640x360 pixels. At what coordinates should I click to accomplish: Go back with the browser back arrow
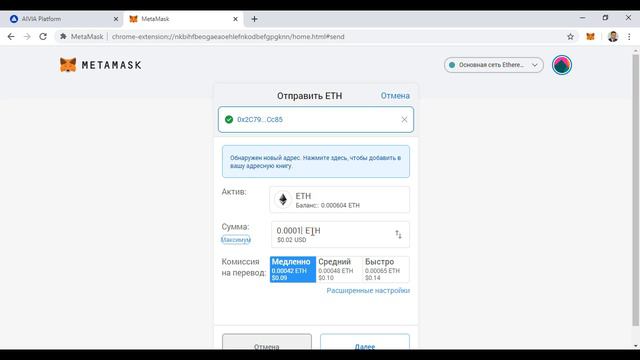(11, 36)
